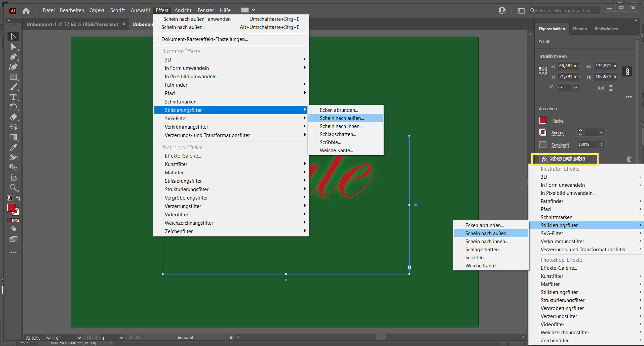Image resolution: width=644 pixels, height=346 pixels.
Task: Select the Eraser tool
Action: [13, 117]
